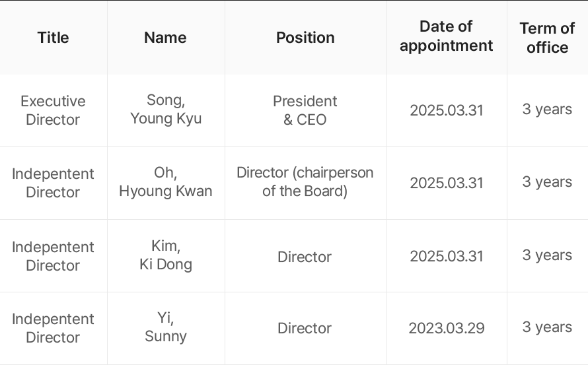Select the Term of office header
Screen dimensions: 588x365
pos(547,38)
